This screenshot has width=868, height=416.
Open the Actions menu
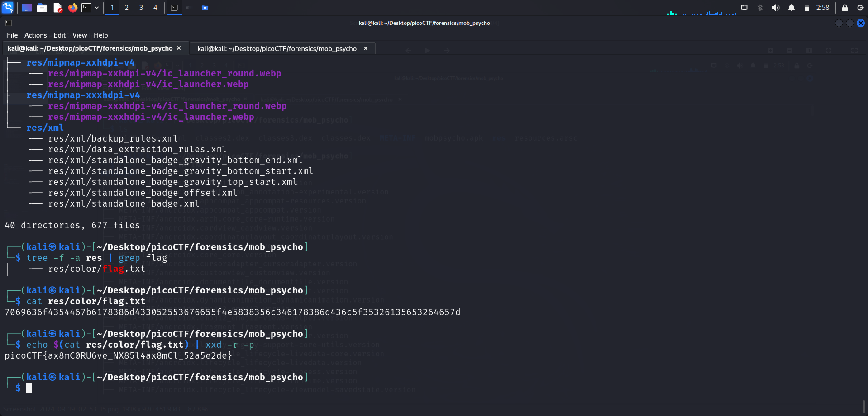(x=35, y=35)
